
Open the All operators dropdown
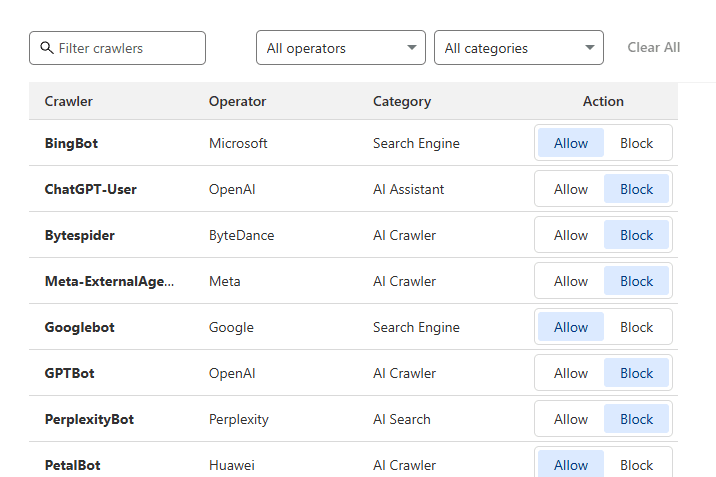coord(341,48)
